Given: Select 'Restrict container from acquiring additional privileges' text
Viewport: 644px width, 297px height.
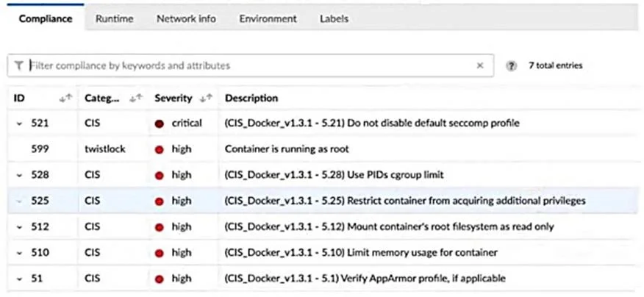Looking at the screenshot, I should (x=467, y=201).
